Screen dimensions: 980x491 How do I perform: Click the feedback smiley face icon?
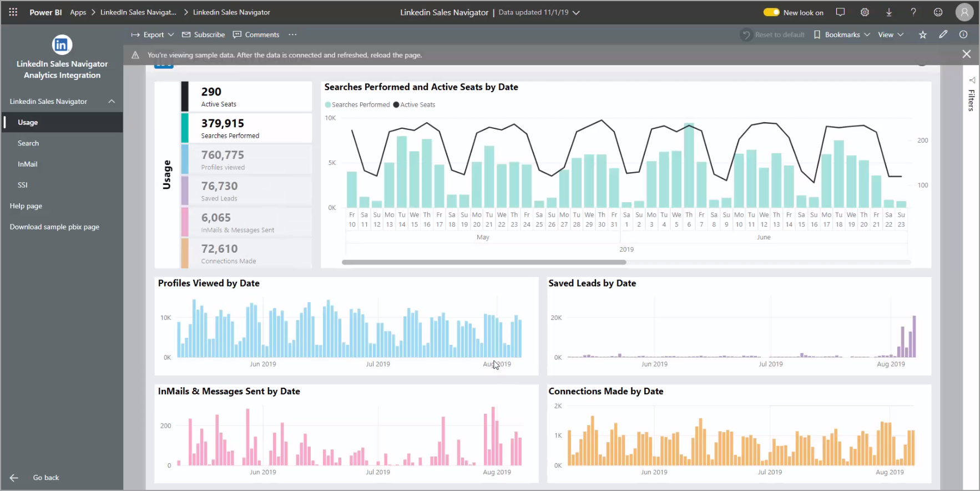tap(938, 12)
